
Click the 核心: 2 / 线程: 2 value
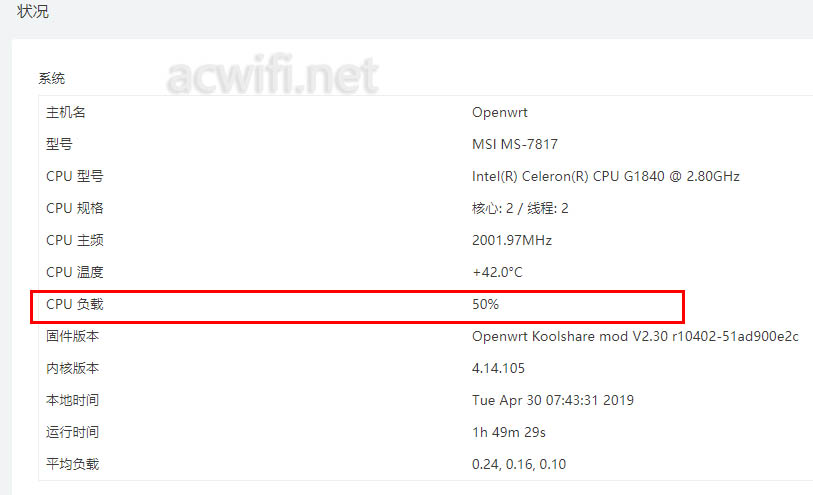click(x=520, y=208)
